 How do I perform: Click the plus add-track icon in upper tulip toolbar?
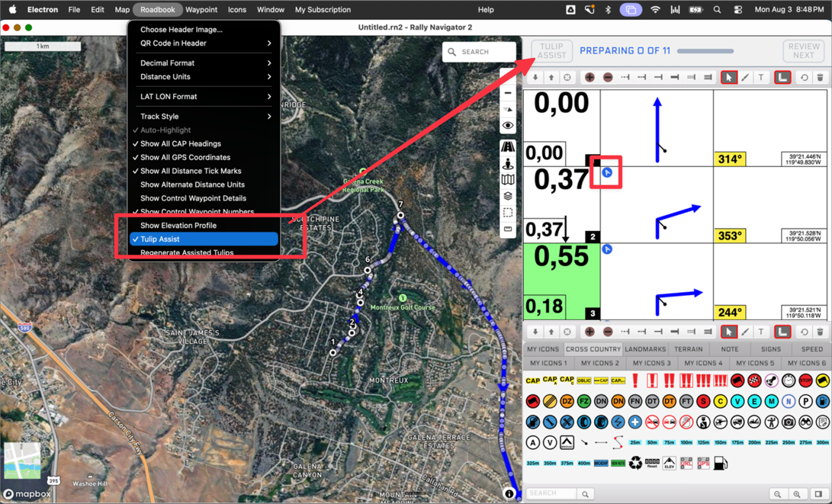coord(589,78)
